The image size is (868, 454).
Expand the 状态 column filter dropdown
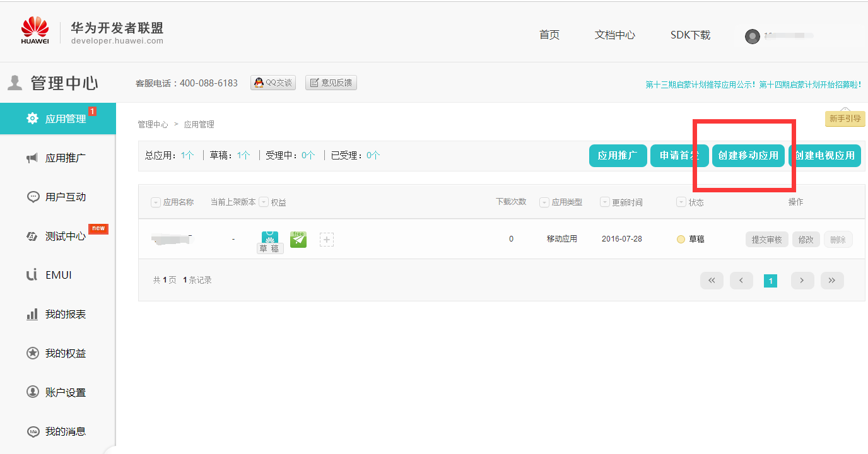coord(681,202)
